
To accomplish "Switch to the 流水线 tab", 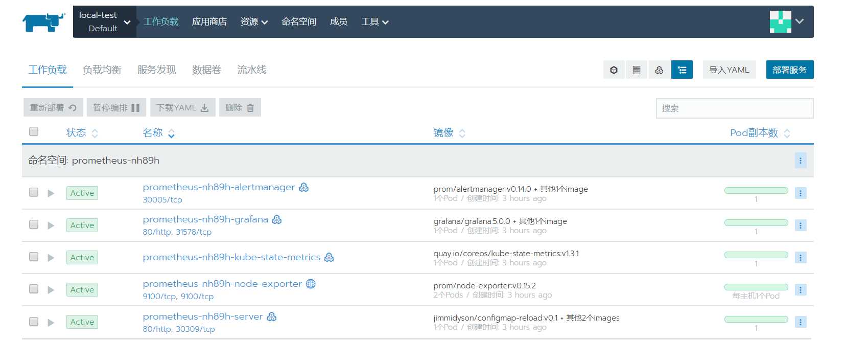I will tap(252, 70).
